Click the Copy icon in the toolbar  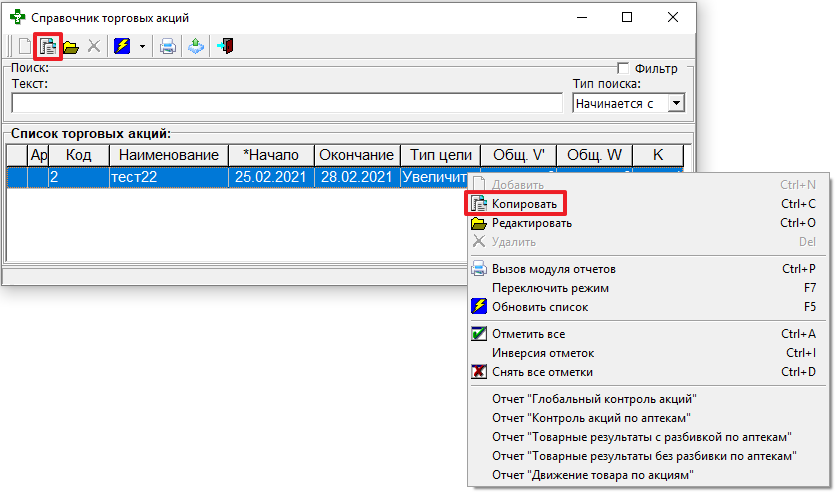[47, 46]
